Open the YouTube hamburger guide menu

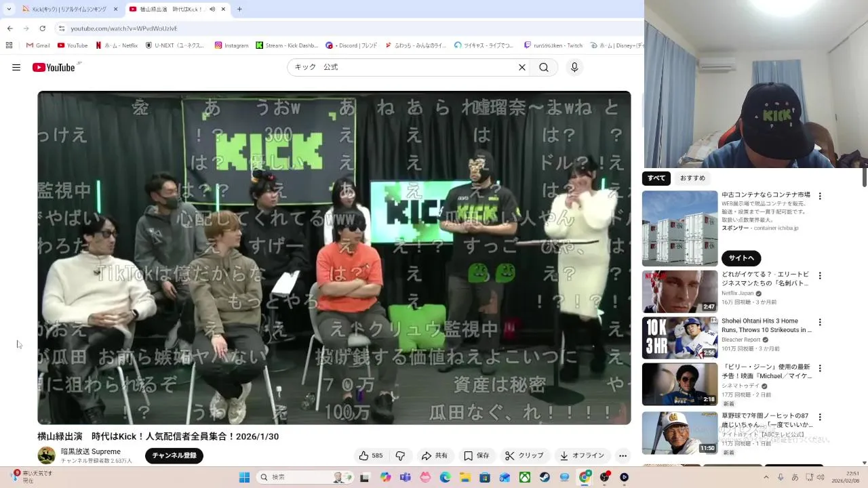(x=16, y=67)
